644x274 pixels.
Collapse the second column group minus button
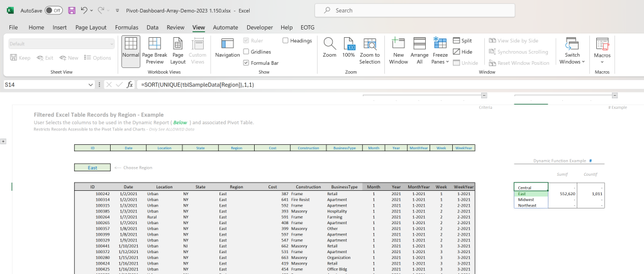click(614, 96)
